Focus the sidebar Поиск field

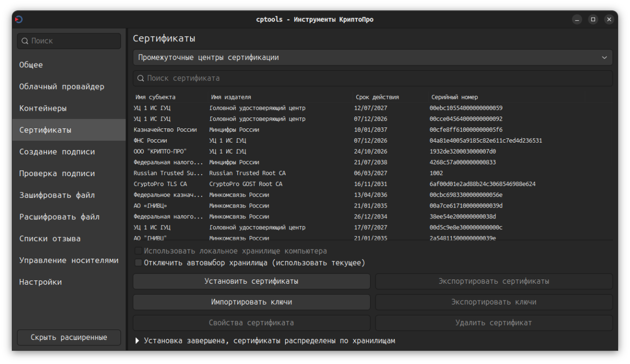[x=69, y=41]
